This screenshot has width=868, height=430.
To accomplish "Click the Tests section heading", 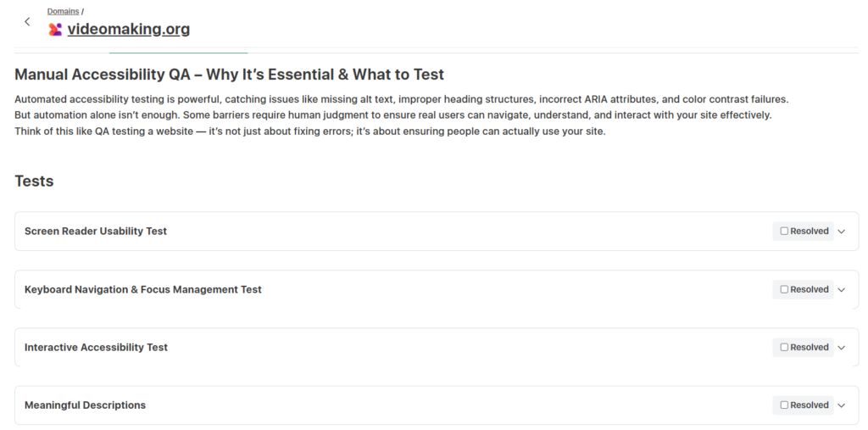I will click(x=34, y=181).
